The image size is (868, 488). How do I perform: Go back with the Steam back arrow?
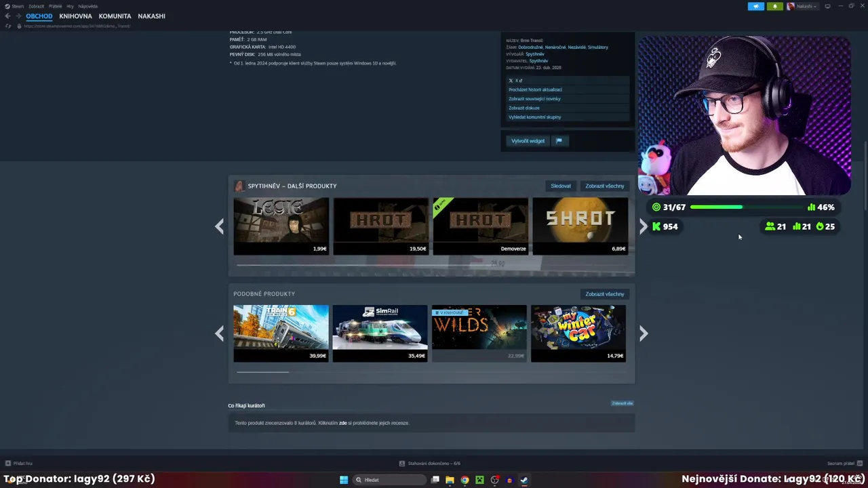7,16
